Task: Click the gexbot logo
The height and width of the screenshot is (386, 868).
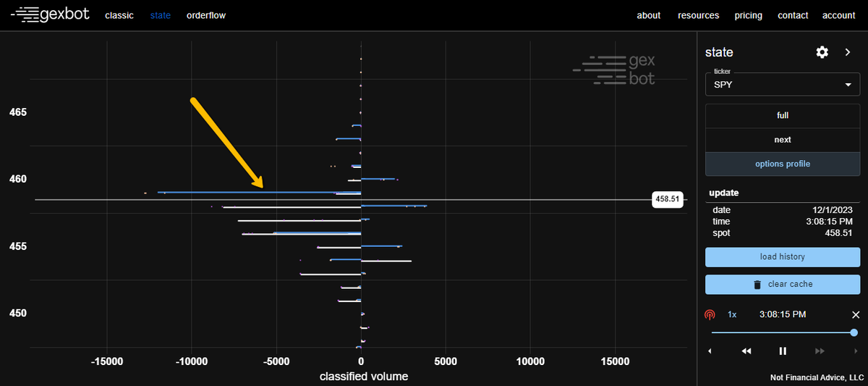Action: tap(50, 14)
